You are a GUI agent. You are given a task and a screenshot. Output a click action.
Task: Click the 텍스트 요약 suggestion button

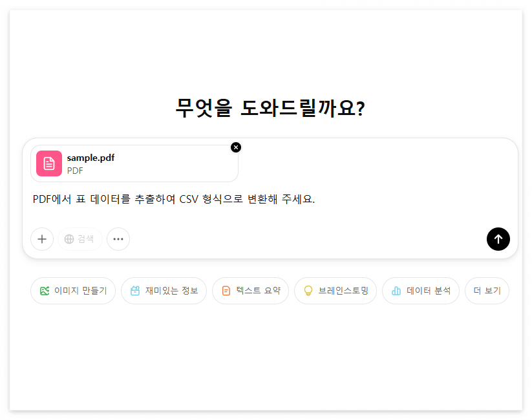[x=250, y=291]
